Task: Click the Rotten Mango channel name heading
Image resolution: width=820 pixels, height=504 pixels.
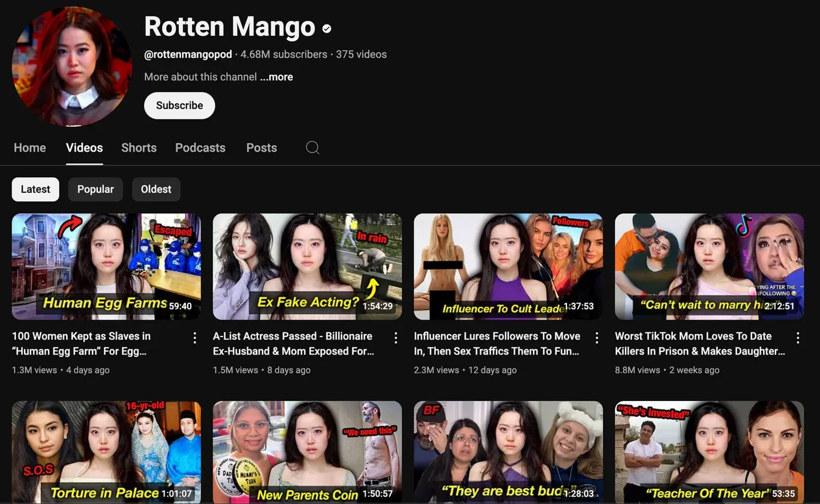Action: (x=230, y=27)
